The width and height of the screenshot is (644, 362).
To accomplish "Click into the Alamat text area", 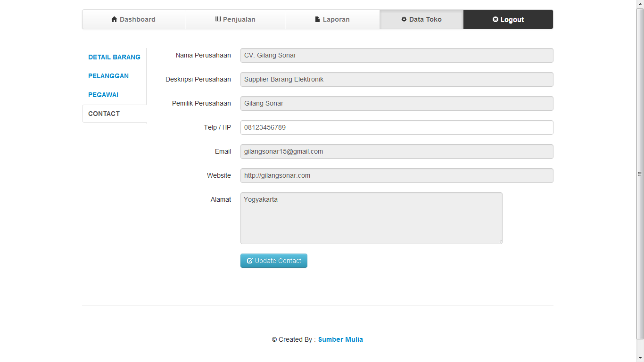I will point(371,218).
